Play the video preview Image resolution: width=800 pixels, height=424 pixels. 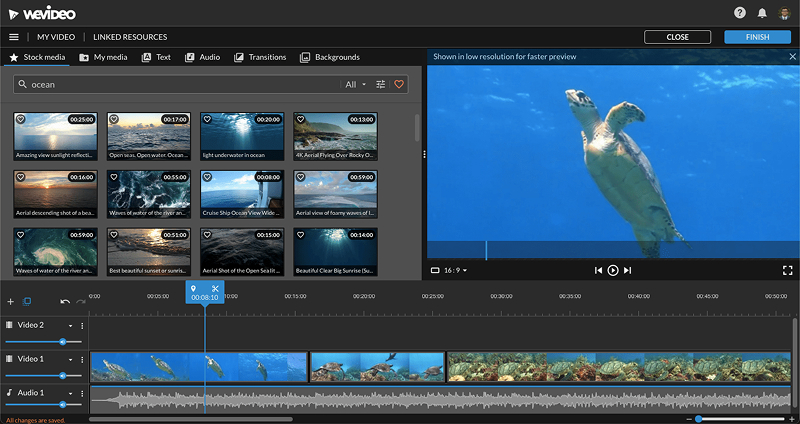613,270
